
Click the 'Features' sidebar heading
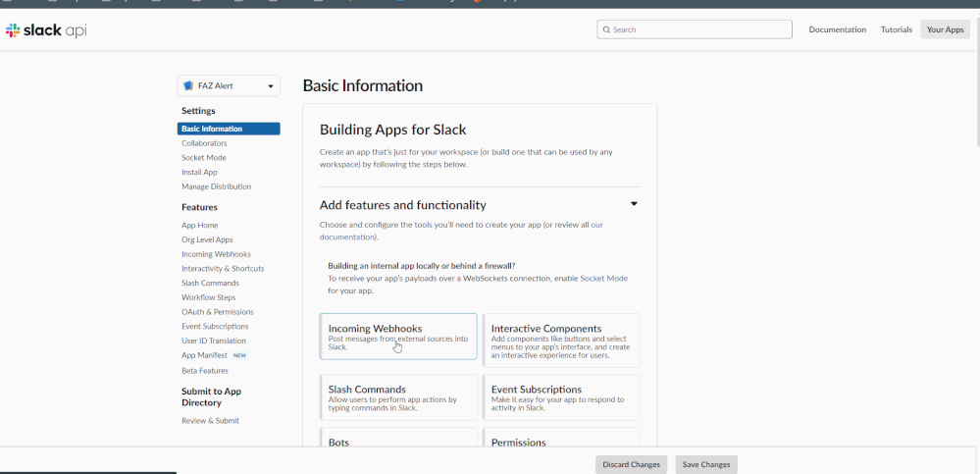click(199, 207)
